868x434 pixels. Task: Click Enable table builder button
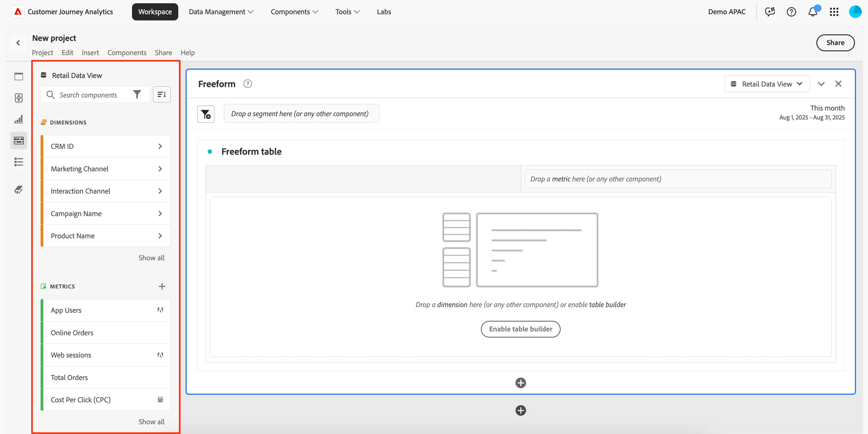520,329
